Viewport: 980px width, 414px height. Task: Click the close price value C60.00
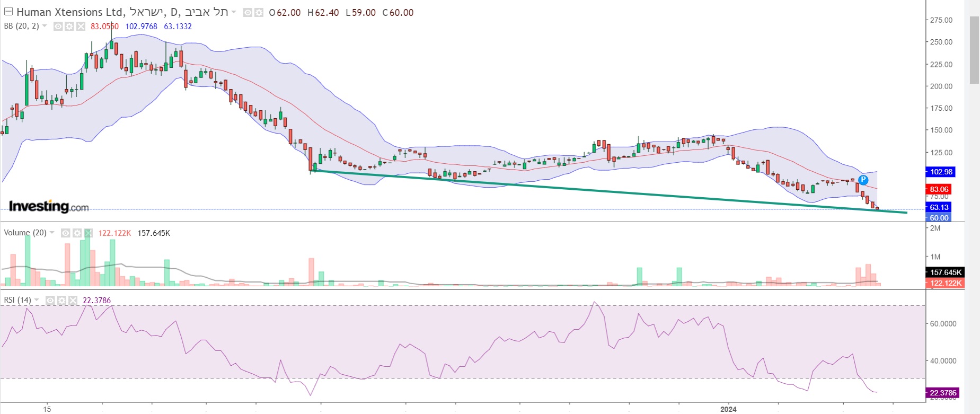[x=398, y=12]
